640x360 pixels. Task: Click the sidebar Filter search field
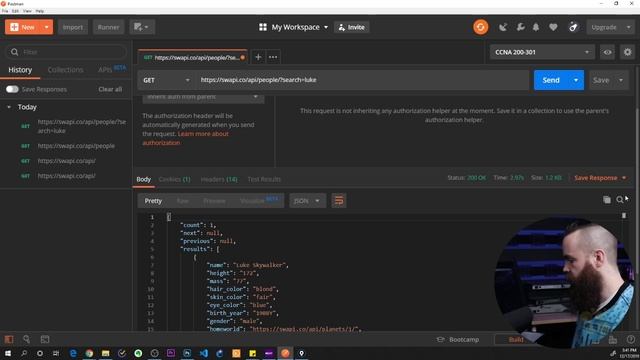(x=66, y=52)
